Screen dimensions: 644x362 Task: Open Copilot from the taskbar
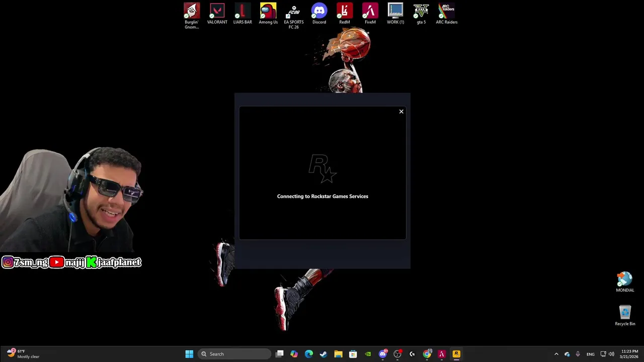pos(294,354)
